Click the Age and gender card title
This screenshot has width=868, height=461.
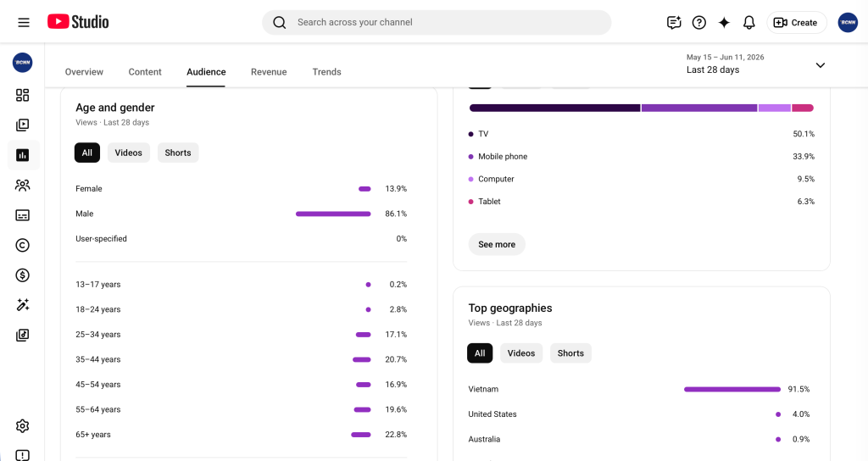tap(115, 108)
